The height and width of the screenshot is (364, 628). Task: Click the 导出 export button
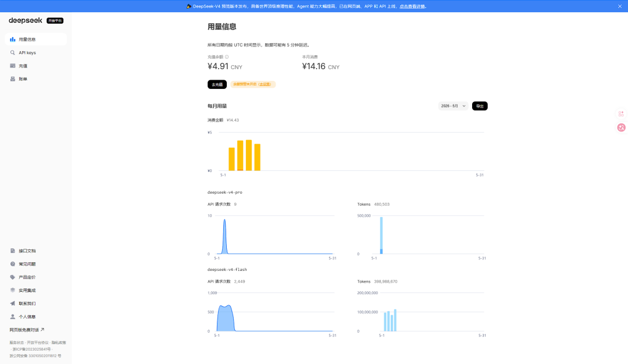pos(480,106)
